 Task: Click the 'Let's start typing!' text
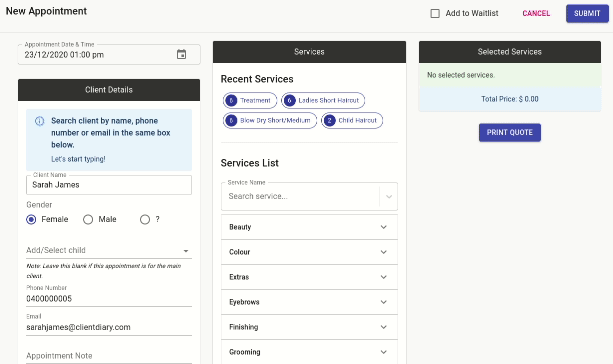click(x=78, y=159)
